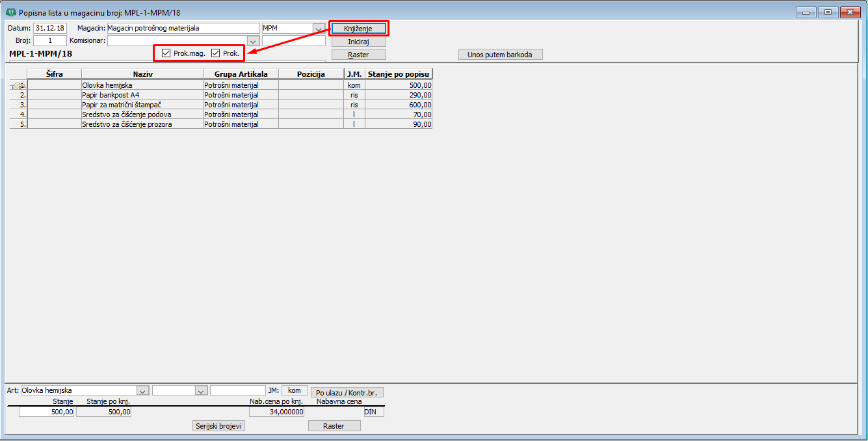868x441 pixels.
Task: Click the Iniciraj button
Action: (359, 42)
